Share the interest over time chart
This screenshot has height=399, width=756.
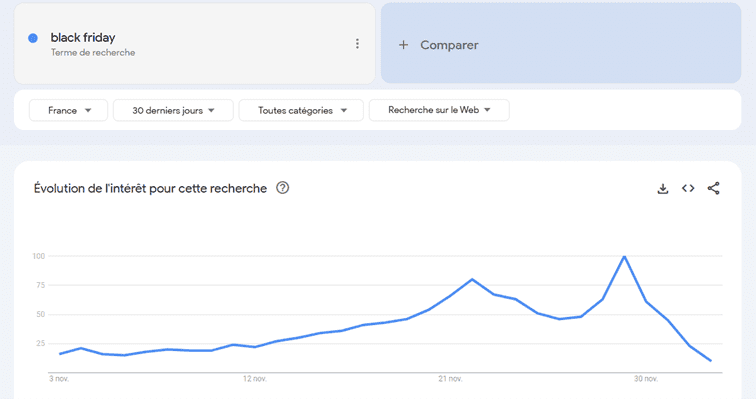tap(714, 188)
